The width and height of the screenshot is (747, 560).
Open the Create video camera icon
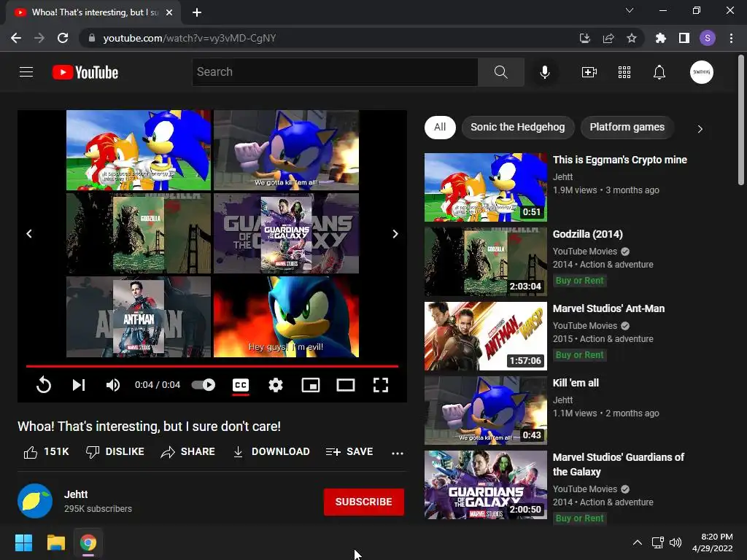[589, 72]
